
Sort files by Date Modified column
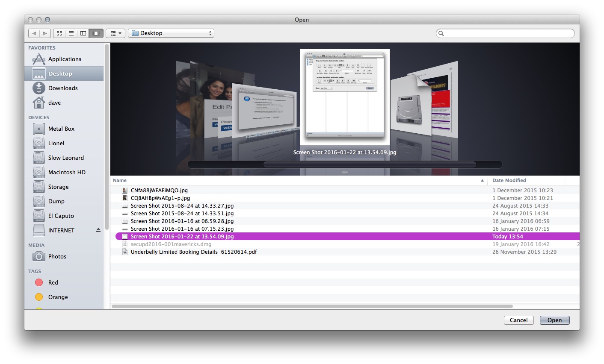coord(509,180)
